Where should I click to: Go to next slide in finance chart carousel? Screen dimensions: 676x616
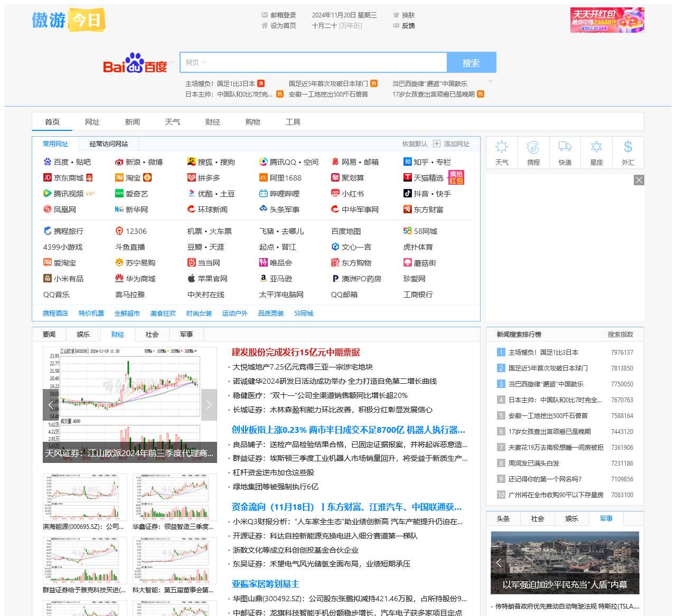[x=209, y=405]
